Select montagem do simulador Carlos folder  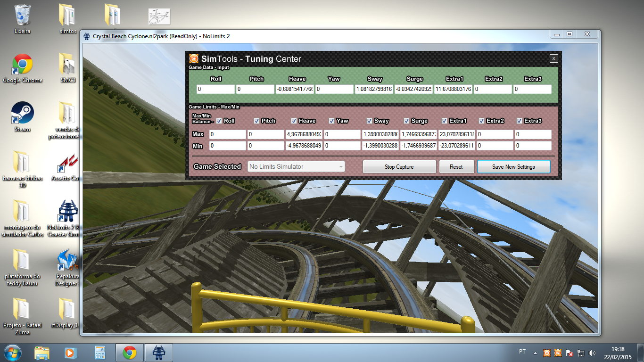pos(22,219)
